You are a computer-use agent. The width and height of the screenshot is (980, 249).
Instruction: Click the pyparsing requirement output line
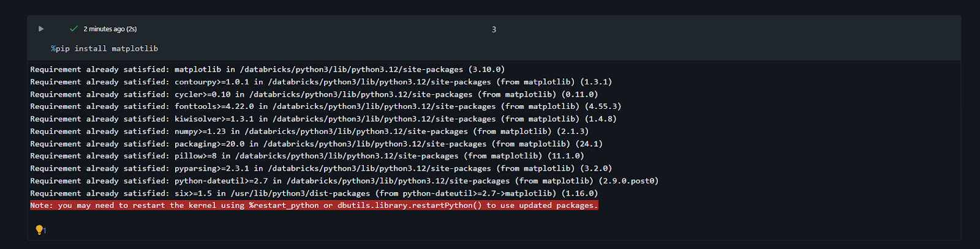[321, 168]
